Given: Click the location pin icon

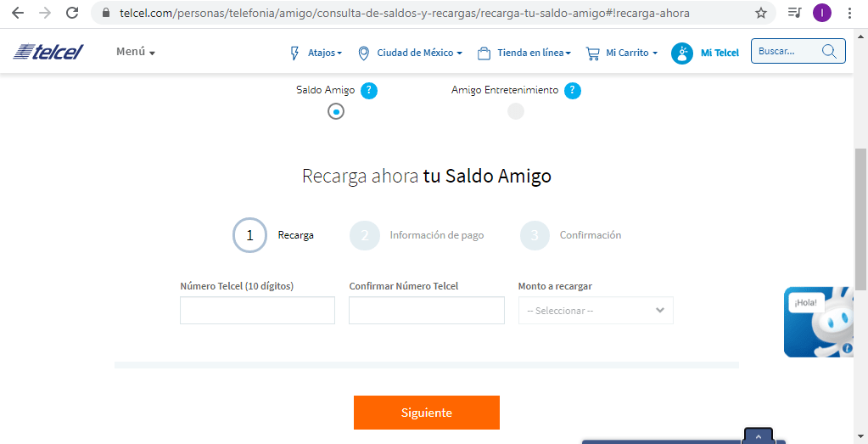Looking at the screenshot, I should 364,53.
